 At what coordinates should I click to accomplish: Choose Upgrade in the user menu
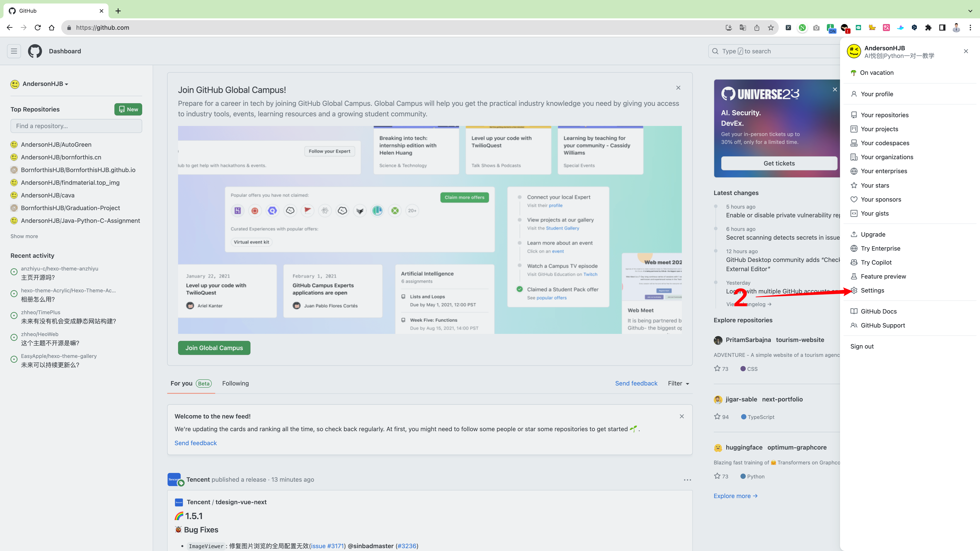(x=910, y=234)
